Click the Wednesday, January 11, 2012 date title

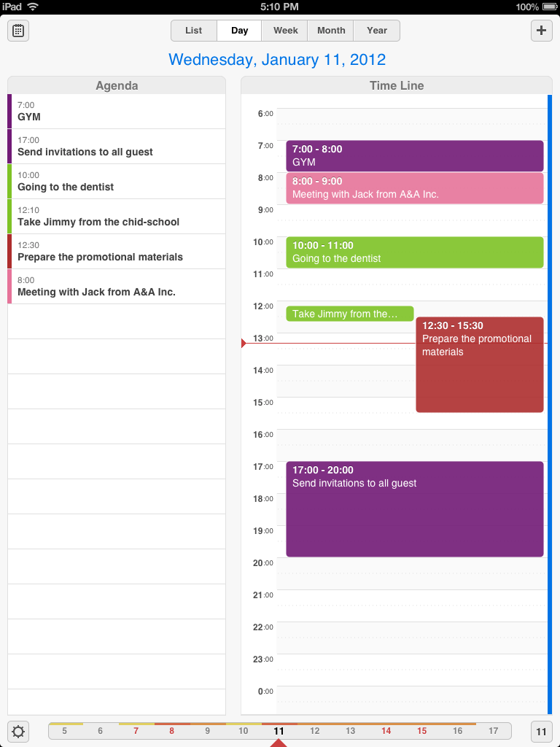277,60
